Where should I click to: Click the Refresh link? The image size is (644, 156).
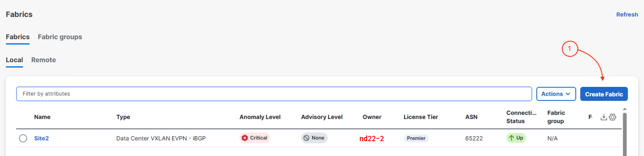pos(627,14)
